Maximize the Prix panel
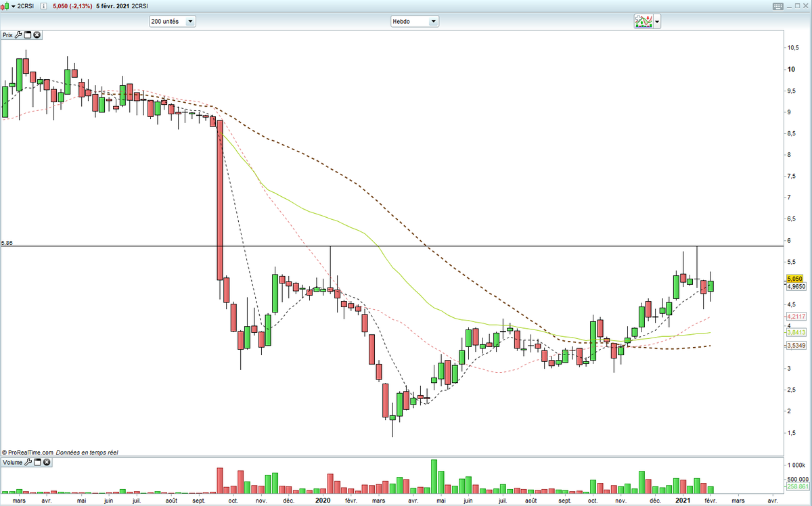Image resolution: width=812 pixels, height=506 pixels. pos(28,34)
